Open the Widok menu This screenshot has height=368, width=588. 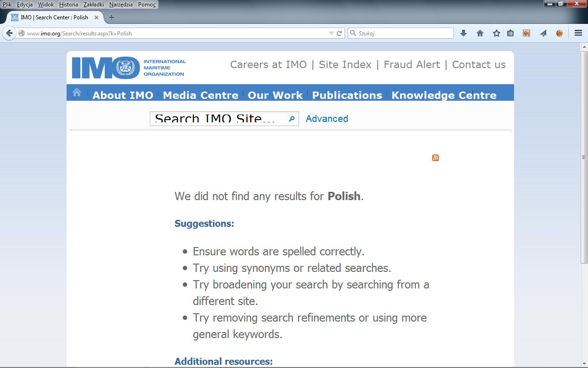point(46,4)
